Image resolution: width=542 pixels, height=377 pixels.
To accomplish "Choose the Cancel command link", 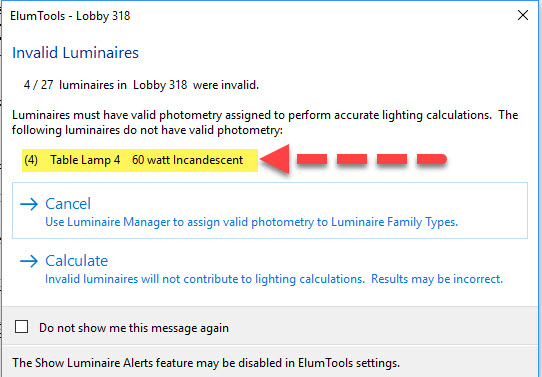I will (270, 210).
